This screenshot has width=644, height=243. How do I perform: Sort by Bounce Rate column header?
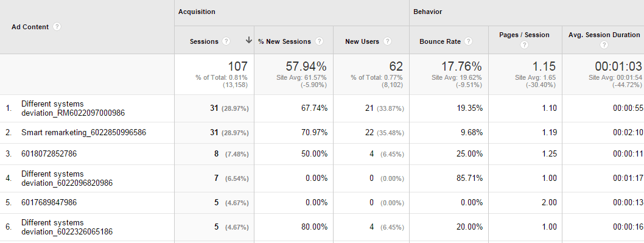[440, 41]
